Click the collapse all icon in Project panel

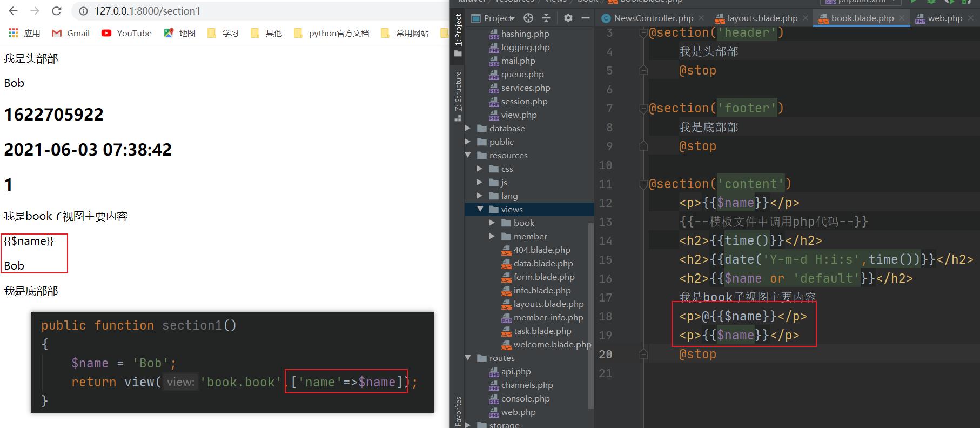(546, 18)
